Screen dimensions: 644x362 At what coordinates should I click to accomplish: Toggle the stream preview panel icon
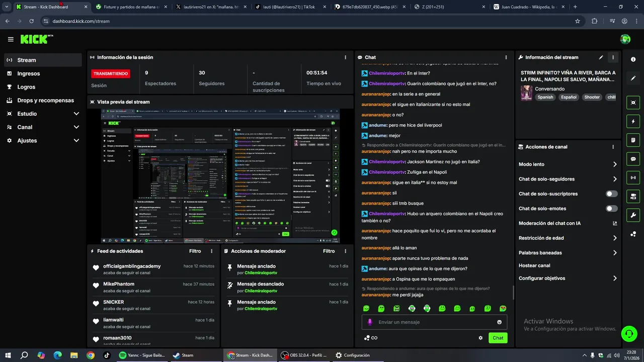[x=633, y=103]
